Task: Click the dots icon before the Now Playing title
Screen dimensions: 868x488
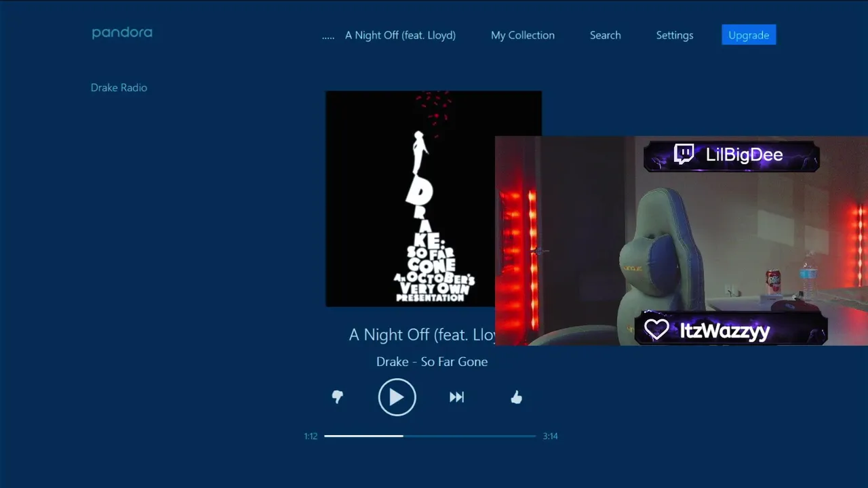Action: point(328,38)
